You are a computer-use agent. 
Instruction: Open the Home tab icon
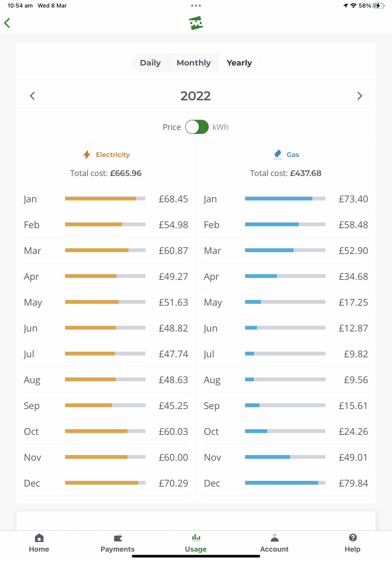(39, 538)
